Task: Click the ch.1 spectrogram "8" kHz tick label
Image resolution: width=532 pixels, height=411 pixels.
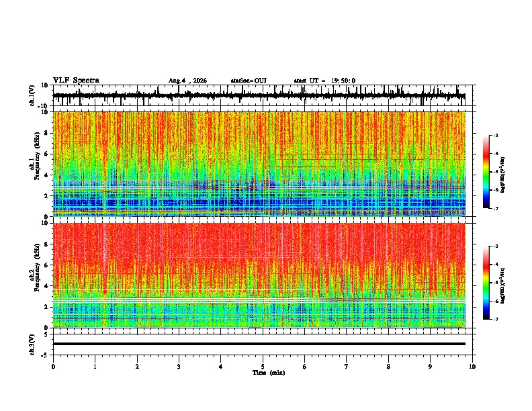Action: pyautogui.click(x=46, y=133)
